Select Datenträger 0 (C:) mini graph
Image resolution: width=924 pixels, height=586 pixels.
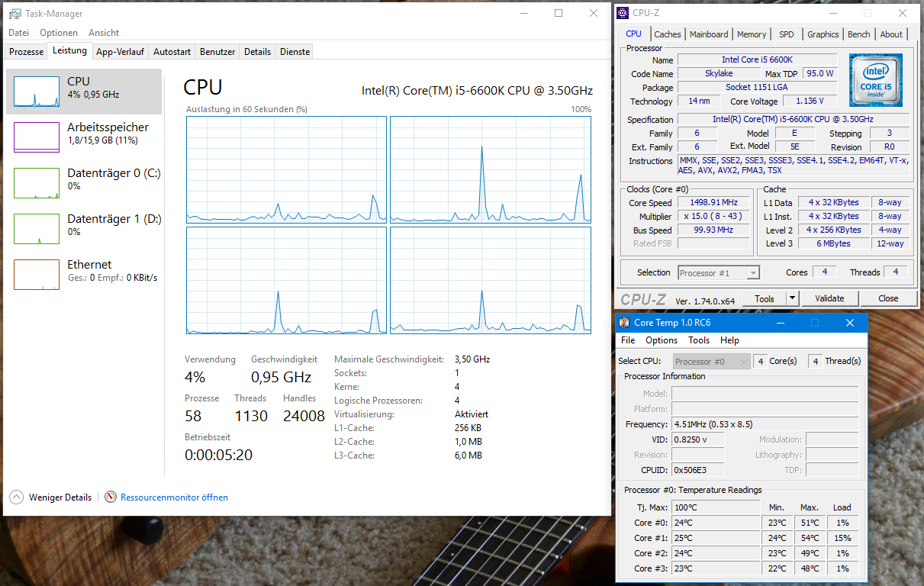pyautogui.click(x=37, y=183)
